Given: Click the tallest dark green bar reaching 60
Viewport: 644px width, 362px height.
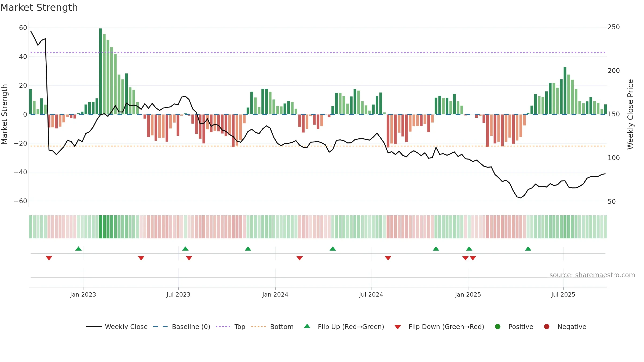Looking at the screenshot, I should tap(101, 71).
